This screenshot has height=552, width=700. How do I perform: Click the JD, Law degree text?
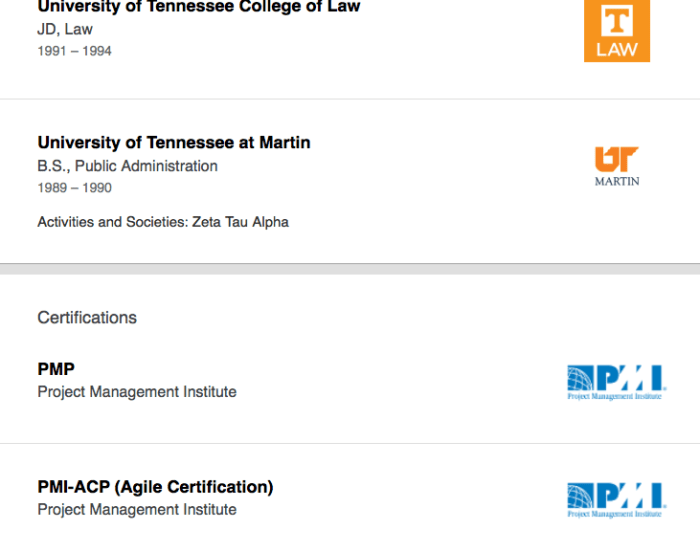pos(65,29)
